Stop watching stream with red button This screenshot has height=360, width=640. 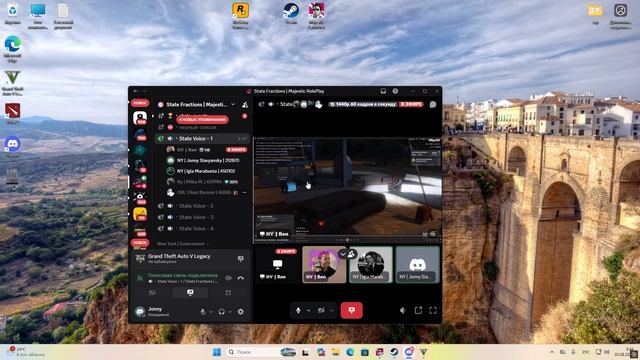[x=351, y=310]
